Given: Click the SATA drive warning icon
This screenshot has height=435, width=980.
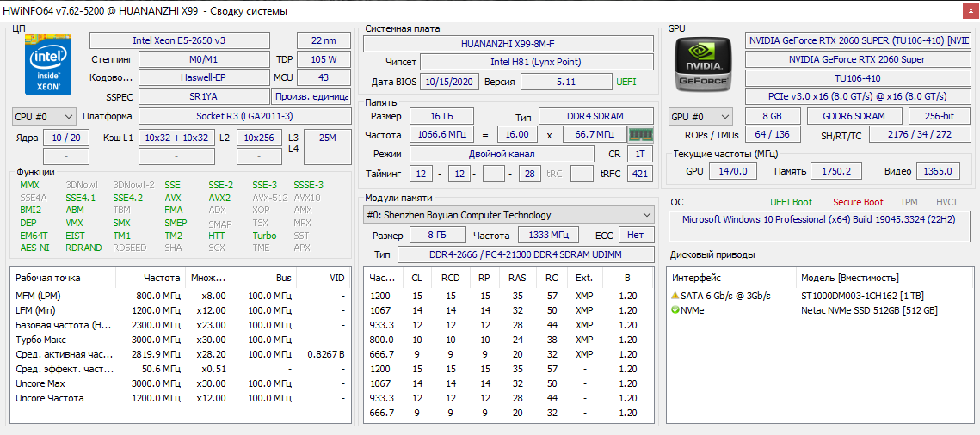Looking at the screenshot, I should tap(675, 296).
